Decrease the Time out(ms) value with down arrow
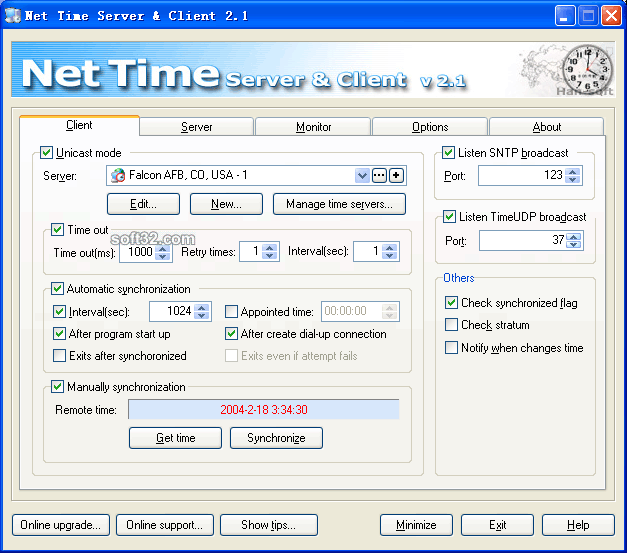 [x=163, y=257]
